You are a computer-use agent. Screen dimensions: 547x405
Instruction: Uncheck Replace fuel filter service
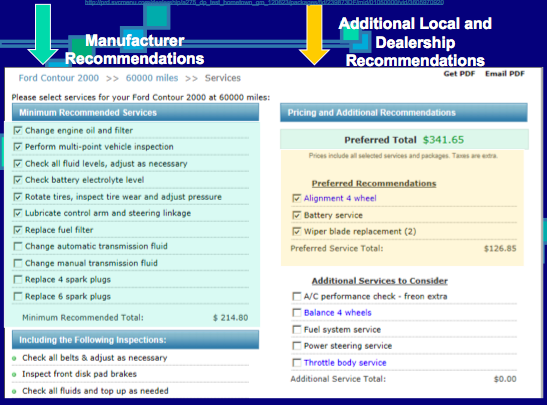pyautogui.click(x=17, y=230)
